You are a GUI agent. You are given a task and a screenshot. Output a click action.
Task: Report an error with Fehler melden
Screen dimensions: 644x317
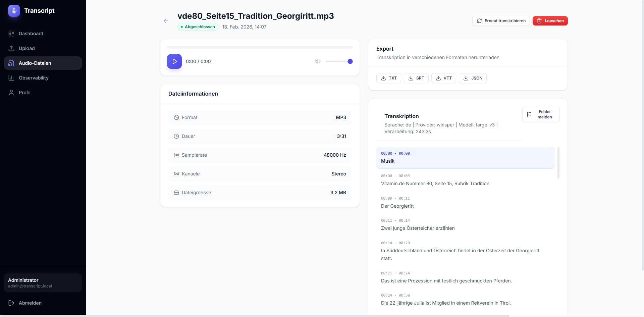pos(540,114)
